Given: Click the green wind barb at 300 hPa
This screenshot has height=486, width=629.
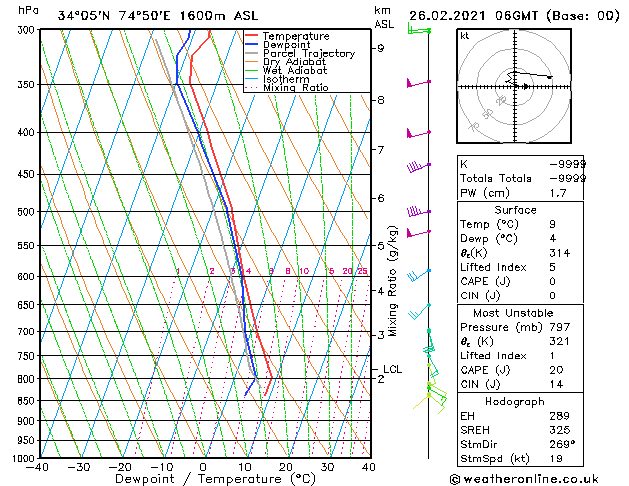Looking at the screenshot, I should click(x=419, y=29).
